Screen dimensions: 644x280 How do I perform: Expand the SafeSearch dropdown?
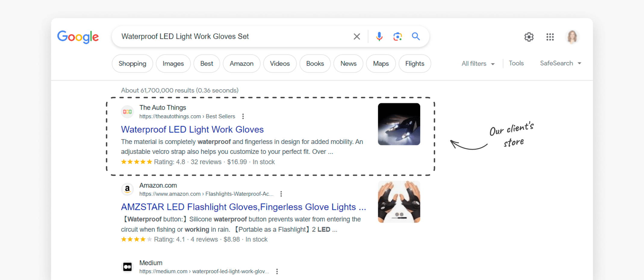point(560,63)
